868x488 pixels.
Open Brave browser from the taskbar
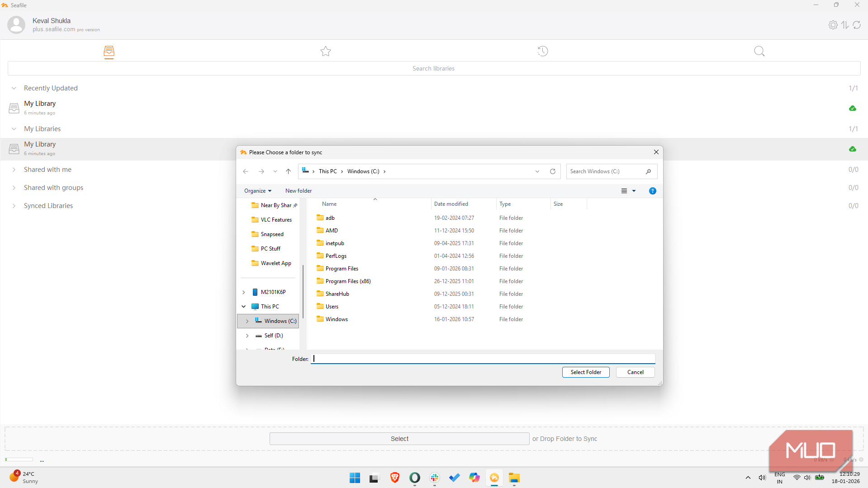point(395,478)
